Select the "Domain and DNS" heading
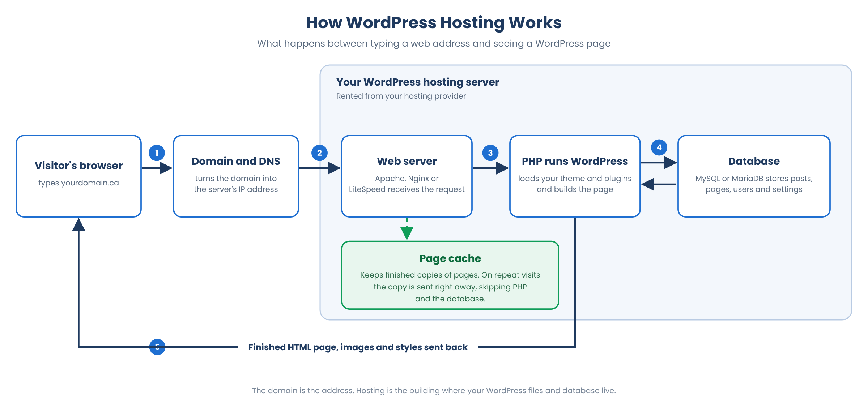This screenshot has width=868, height=412. (236, 161)
